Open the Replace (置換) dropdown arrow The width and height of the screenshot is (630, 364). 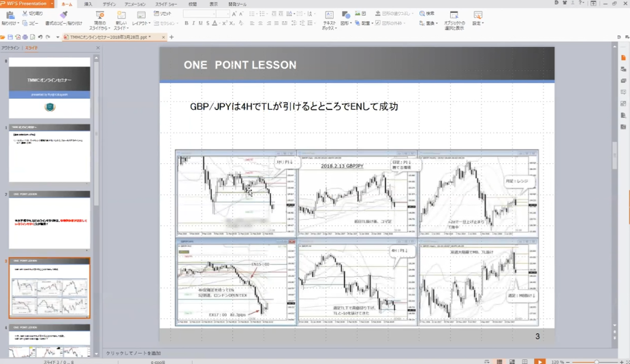coord(438,23)
